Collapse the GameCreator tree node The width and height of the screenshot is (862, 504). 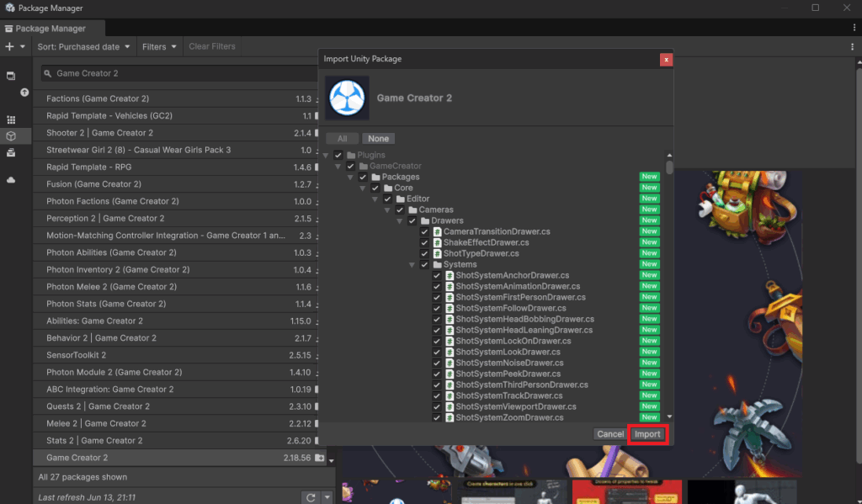pyautogui.click(x=338, y=167)
